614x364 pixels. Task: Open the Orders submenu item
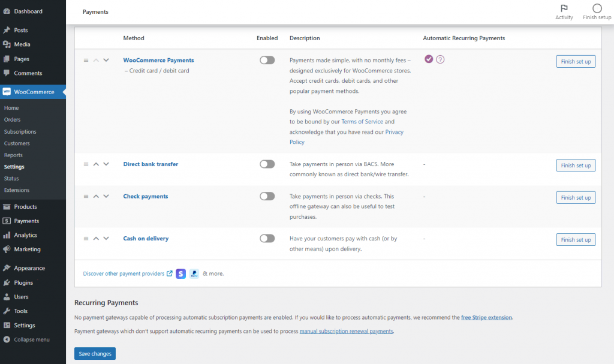tap(12, 120)
